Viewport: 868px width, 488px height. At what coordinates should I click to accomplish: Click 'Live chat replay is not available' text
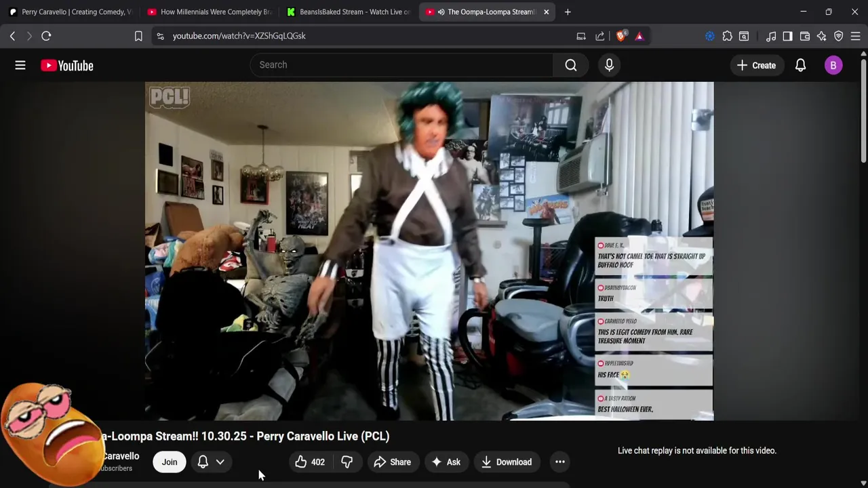[697, 451]
